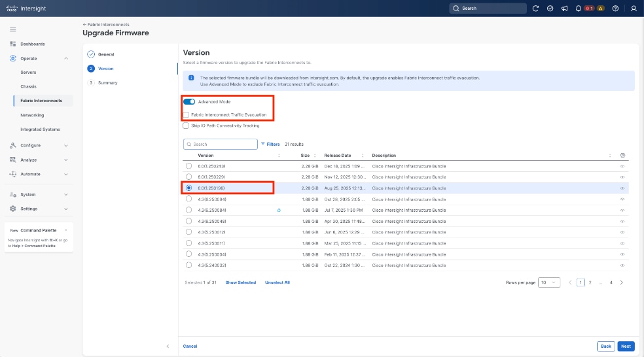Select firmware version 4.3(5.250011)
644x357 pixels.
[188, 243]
